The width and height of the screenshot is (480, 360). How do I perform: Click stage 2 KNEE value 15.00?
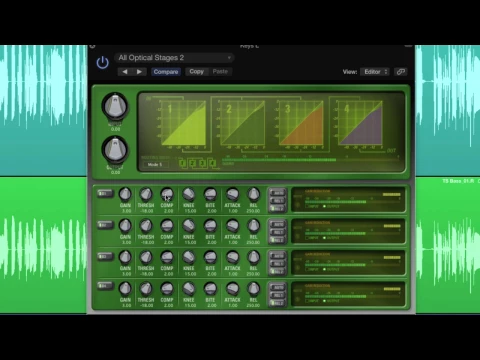pyautogui.click(x=189, y=243)
